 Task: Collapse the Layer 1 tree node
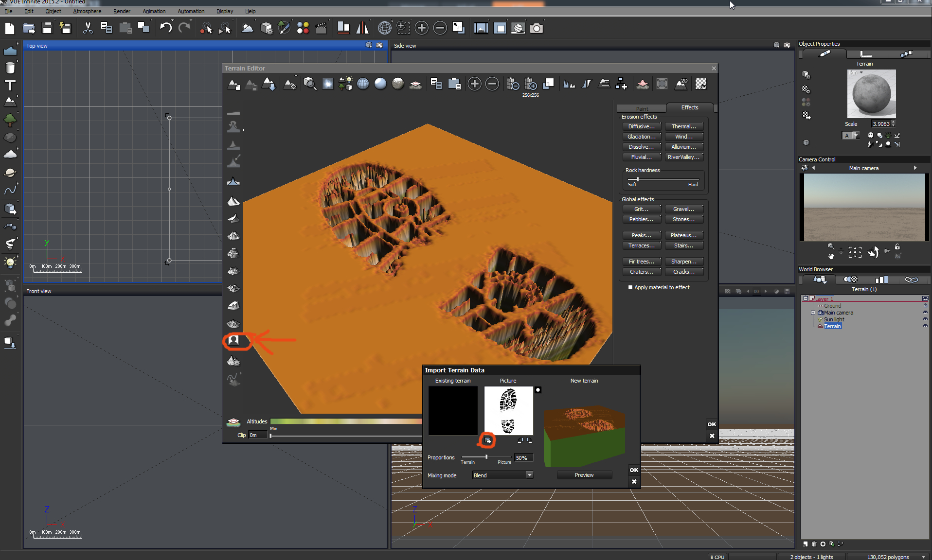806,298
